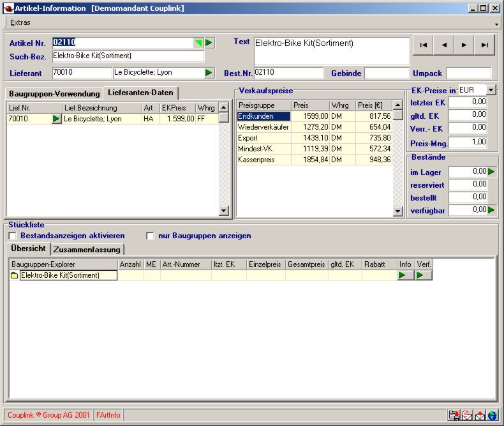Switch to Baugruppen-Verwendung tab

[54, 93]
